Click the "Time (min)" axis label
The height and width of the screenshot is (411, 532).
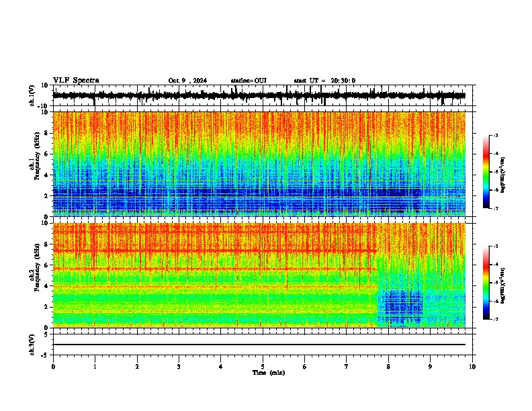pos(269,373)
